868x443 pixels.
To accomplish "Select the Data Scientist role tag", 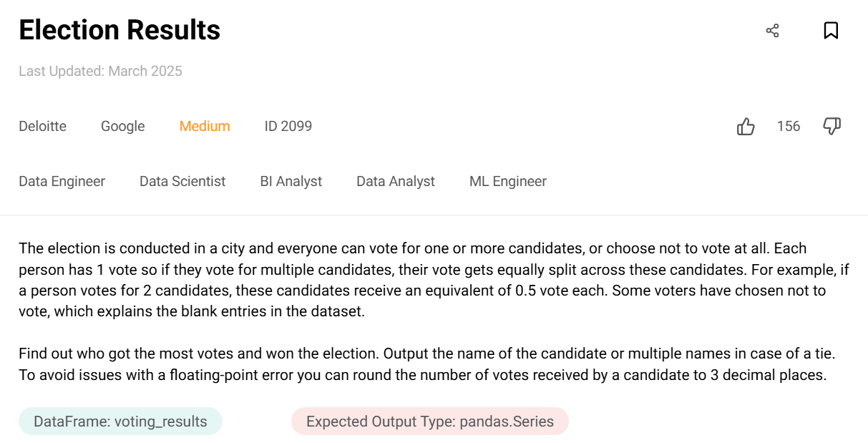I will (x=182, y=182).
